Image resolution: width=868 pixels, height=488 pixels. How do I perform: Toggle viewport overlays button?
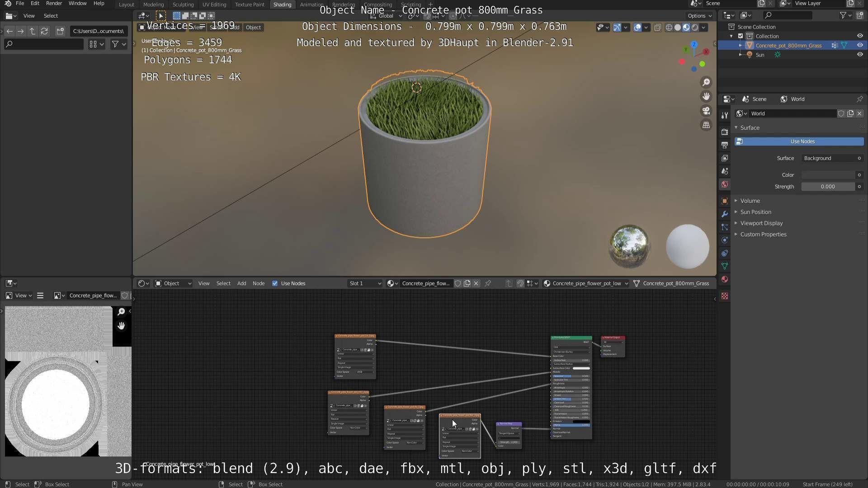[x=637, y=28]
